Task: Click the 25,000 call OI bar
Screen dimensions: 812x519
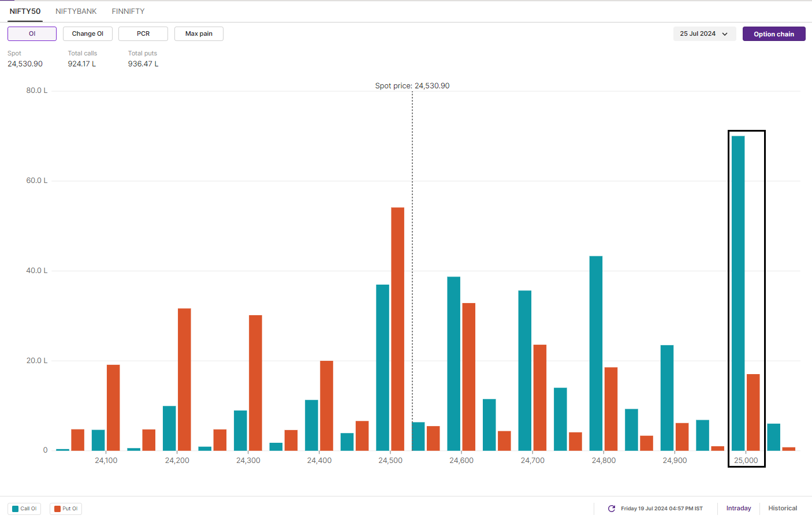Action: [738, 293]
